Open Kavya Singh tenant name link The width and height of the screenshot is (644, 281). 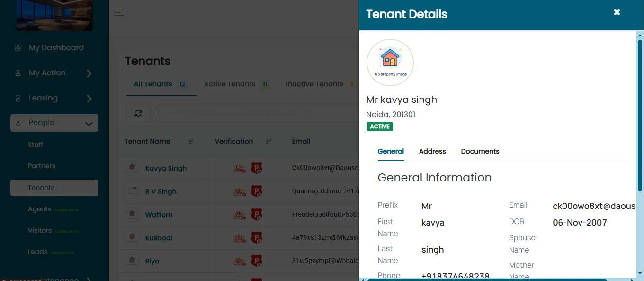(166, 168)
